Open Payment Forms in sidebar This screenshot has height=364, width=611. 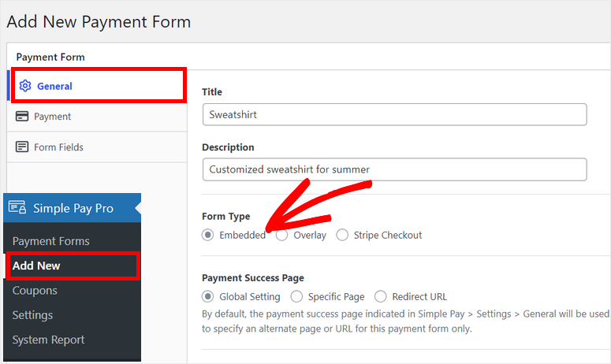(x=51, y=241)
